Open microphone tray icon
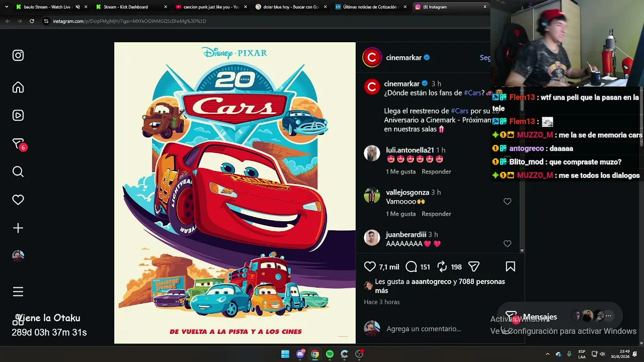Screen dimensions: 644x362 [569, 354]
